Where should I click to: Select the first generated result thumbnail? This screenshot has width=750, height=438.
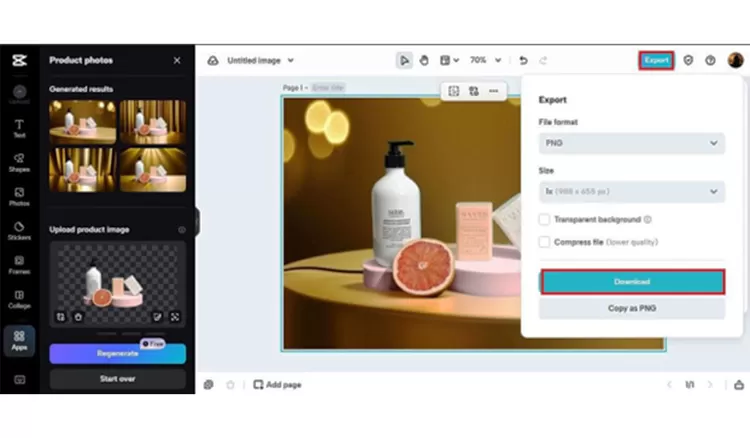coord(82,122)
